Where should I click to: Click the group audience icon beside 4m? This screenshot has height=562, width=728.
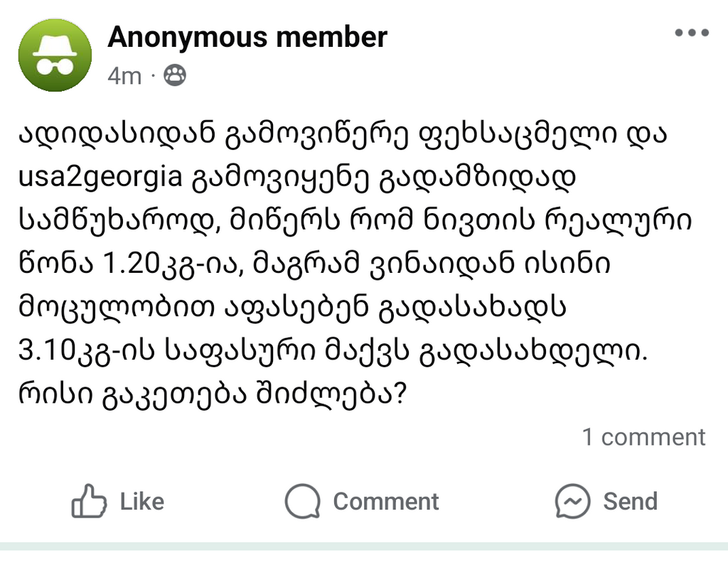(175, 75)
